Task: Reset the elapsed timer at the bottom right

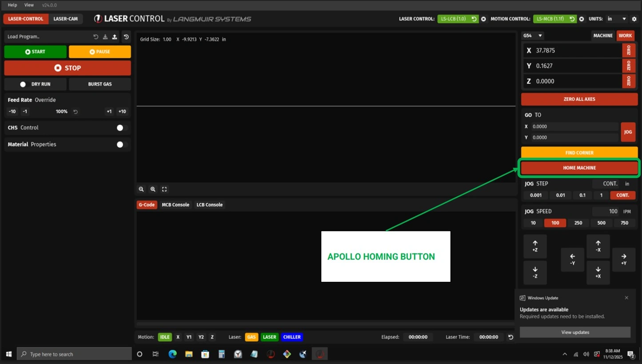Action: [x=510, y=337]
